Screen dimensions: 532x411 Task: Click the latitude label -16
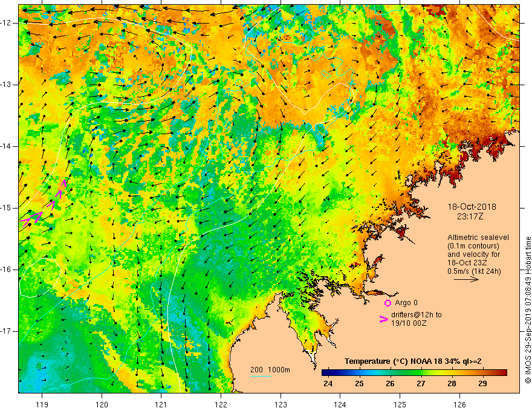pos(6,270)
